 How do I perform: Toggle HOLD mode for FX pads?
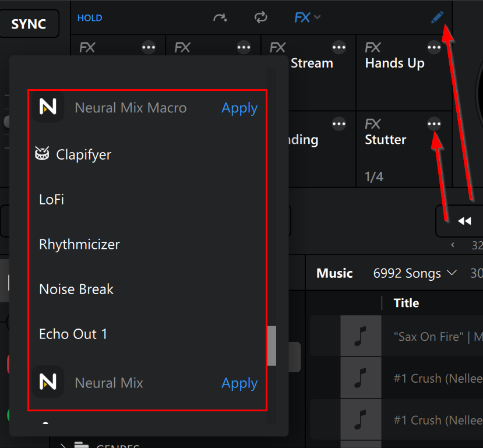pyautogui.click(x=90, y=18)
